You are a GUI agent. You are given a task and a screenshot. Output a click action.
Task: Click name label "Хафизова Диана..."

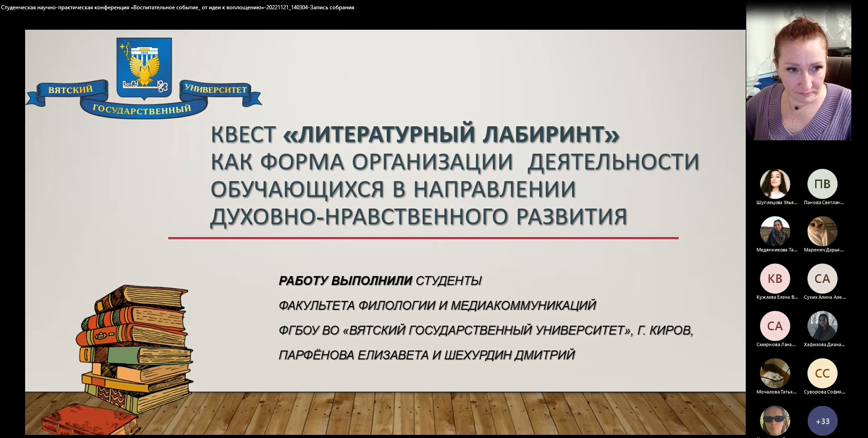[x=824, y=345]
